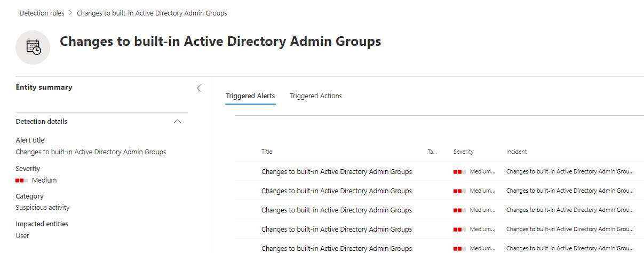Go to Detection rules breadcrumb
Screen dimensions: 644x253
tap(42, 13)
